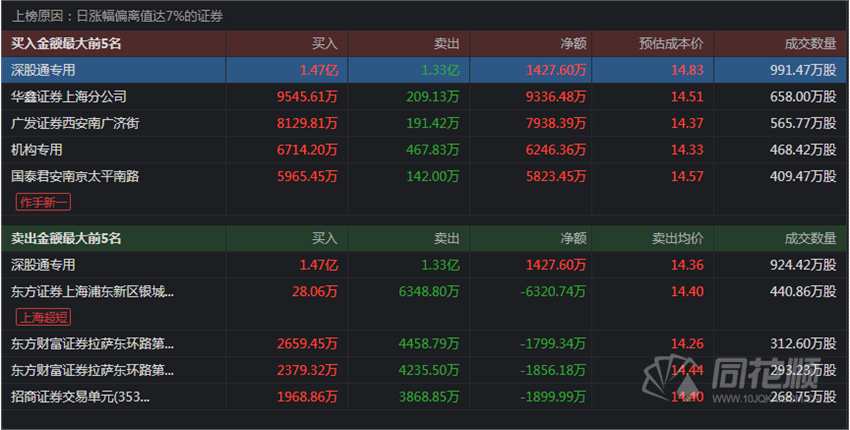This screenshot has width=850, height=430.
Task: Click sell average price 14.36
Action: pyautogui.click(x=687, y=265)
